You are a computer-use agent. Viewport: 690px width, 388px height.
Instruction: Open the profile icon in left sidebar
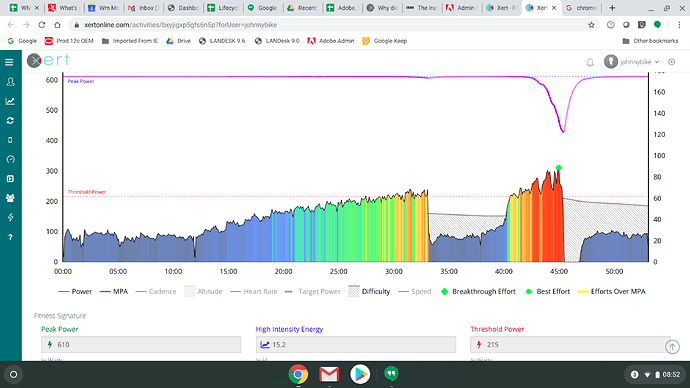tap(11, 82)
